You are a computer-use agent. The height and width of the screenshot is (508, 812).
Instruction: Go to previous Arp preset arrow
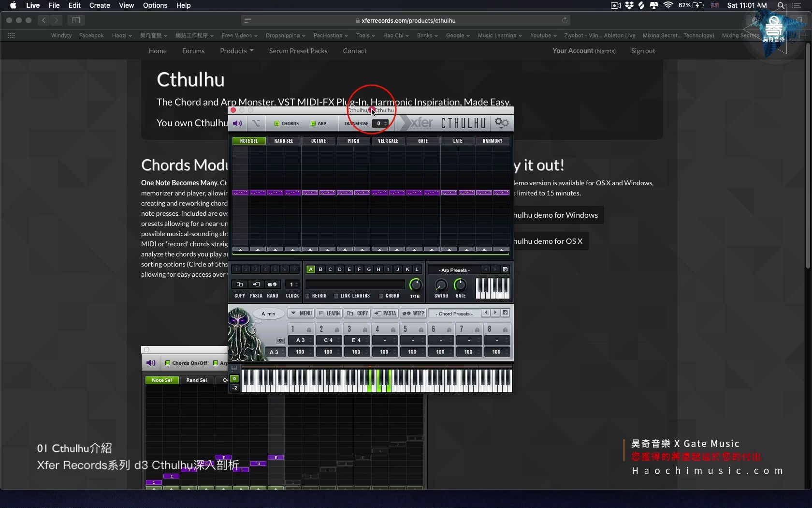click(x=486, y=269)
